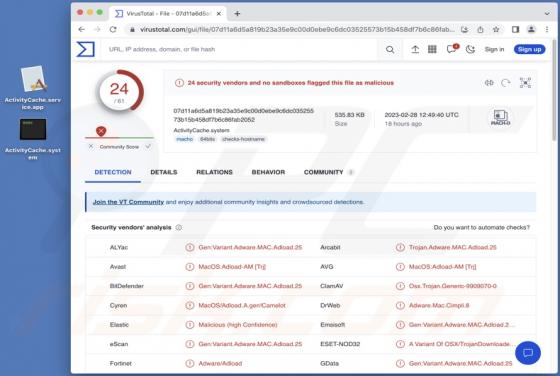Image resolution: width=560 pixels, height=376 pixels.
Task: Click the info icon beside Security vendors' analysis
Action: tap(179, 227)
